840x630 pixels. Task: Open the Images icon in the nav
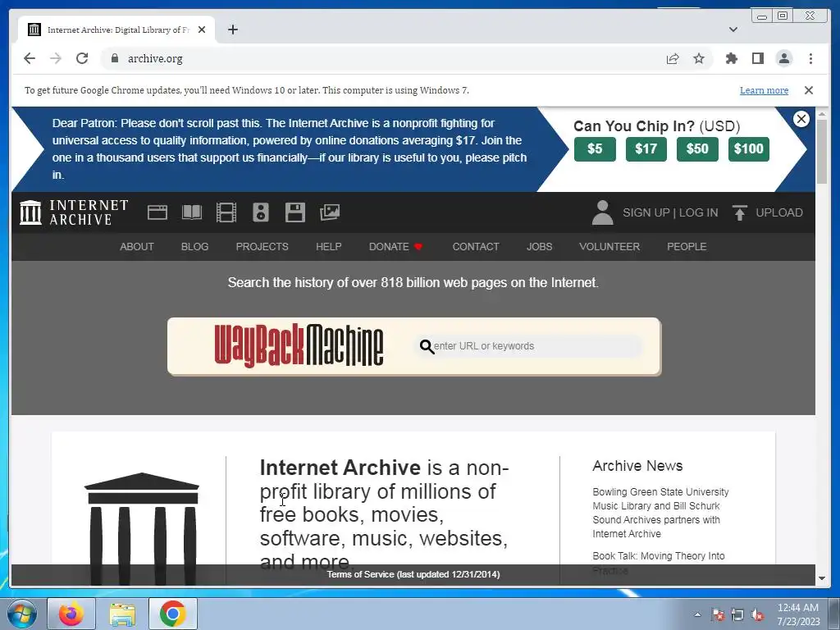click(330, 212)
